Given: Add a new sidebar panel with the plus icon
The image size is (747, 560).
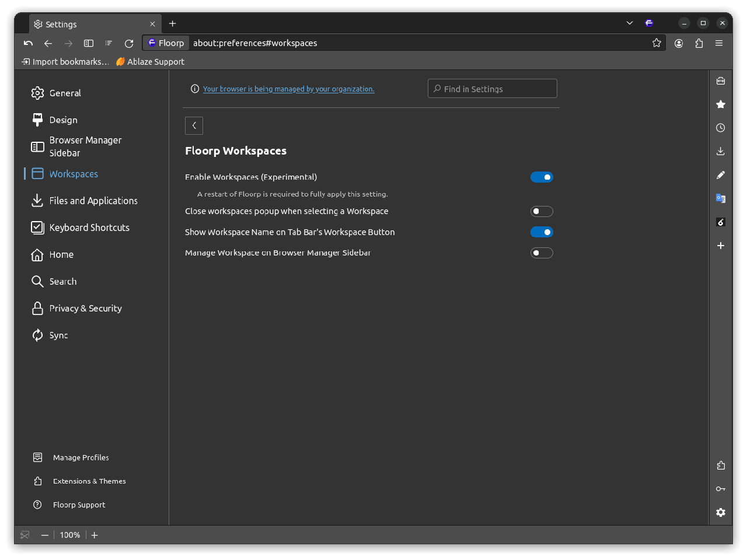Looking at the screenshot, I should tap(721, 246).
